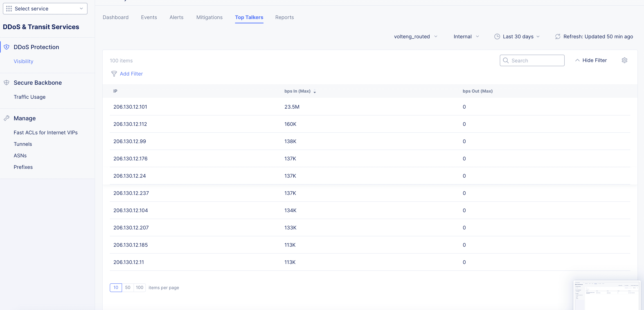Screen dimensions: 644x310
Task: Select row 206.130.12.185
Action: pyautogui.click(x=370, y=245)
